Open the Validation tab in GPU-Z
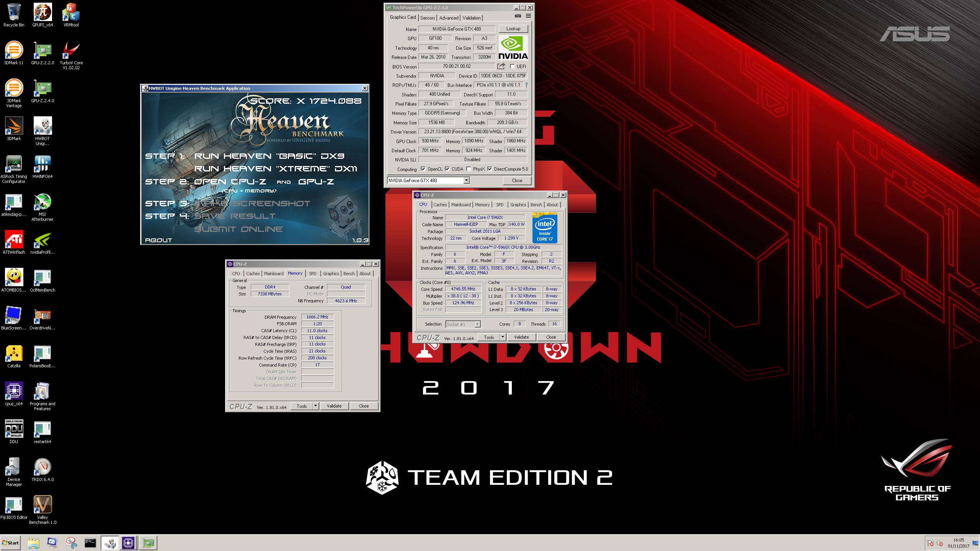980x551 pixels. (x=471, y=18)
